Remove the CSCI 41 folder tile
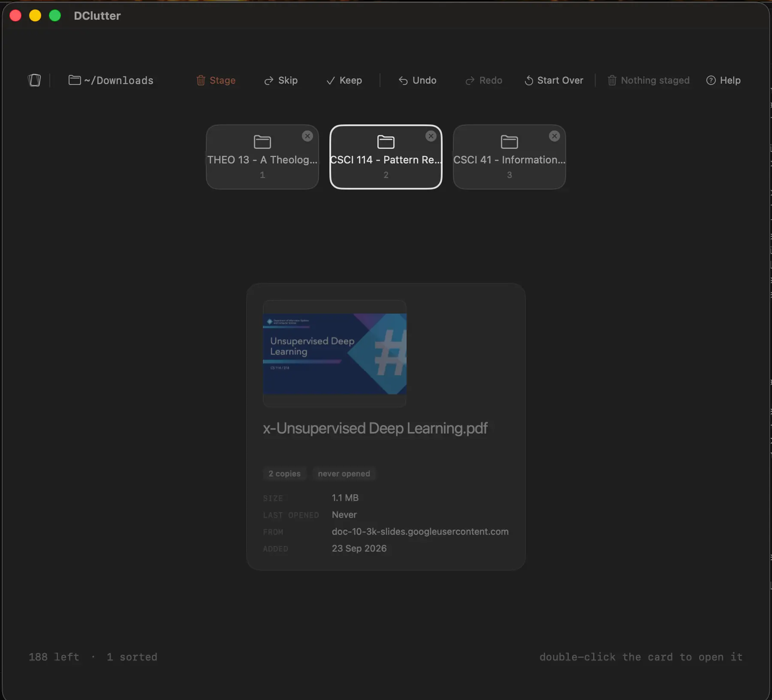 click(x=555, y=136)
